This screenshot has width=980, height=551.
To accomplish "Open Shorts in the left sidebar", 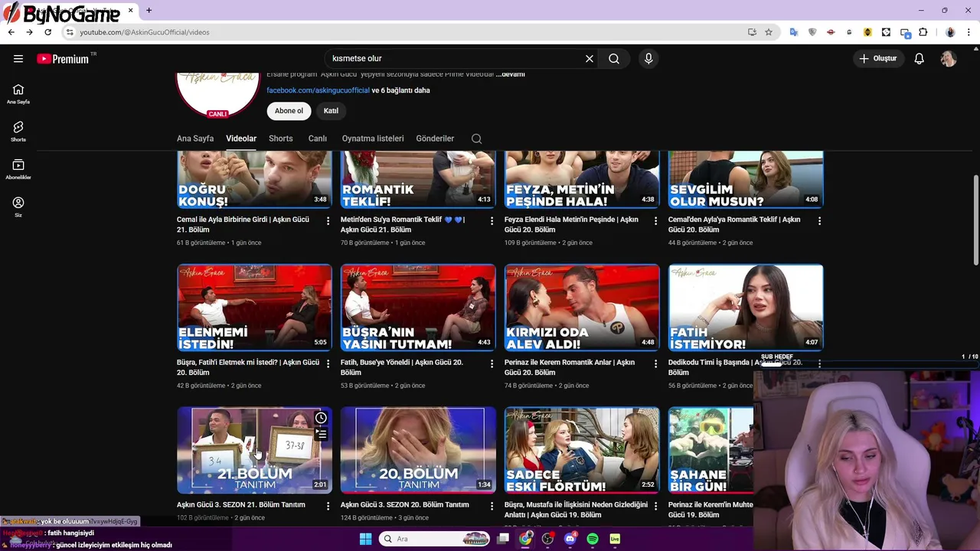I will (x=18, y=132).
